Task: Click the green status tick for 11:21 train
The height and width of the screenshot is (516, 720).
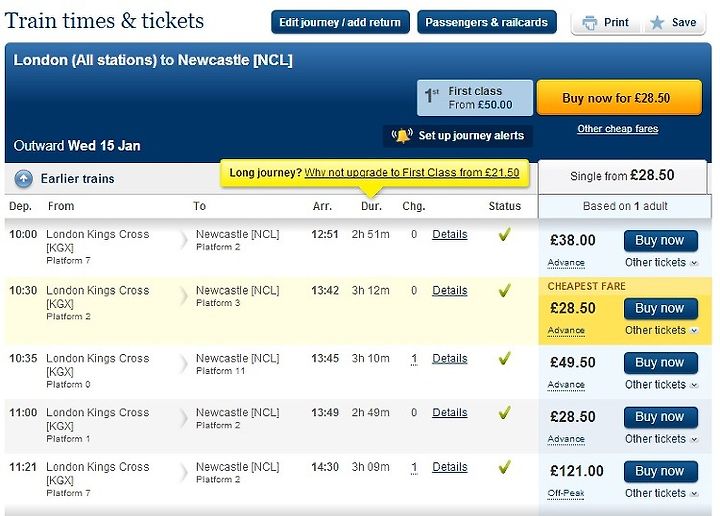Action: pyautogui.click(x=504, y=467)
